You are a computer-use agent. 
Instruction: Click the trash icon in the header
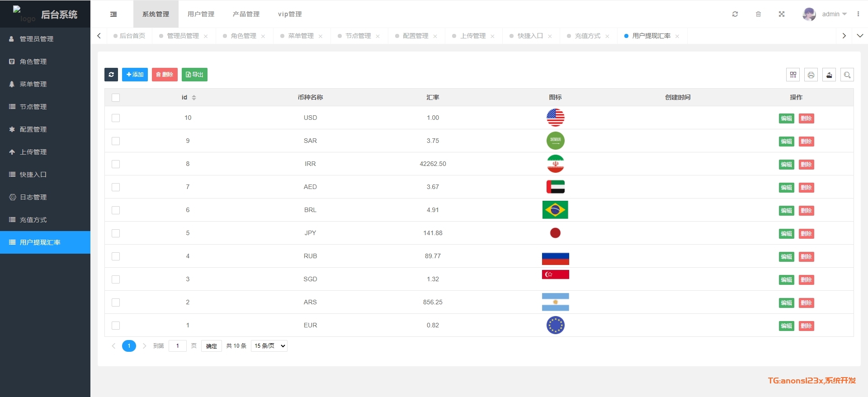759,14
